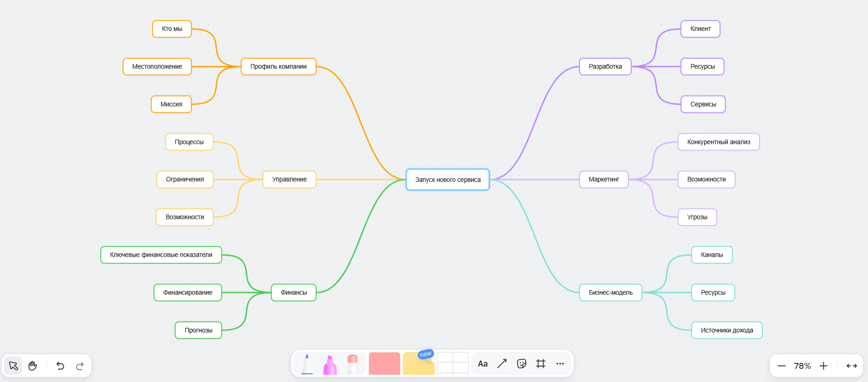Insert a table from the toolbar
Image resolution: width=868 pixels, height=382 pixels.
(x=452, y=364)
